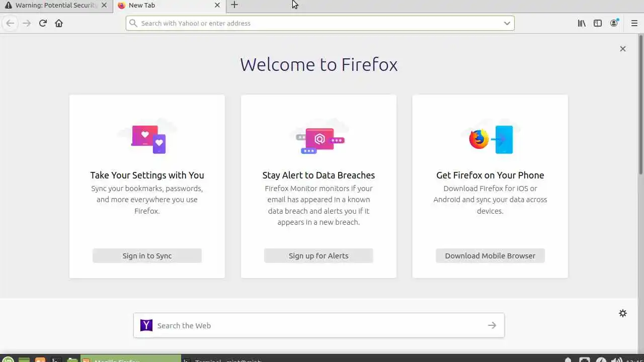Click Sign in to Sync button
644x362 pixels.
pos(147,255)
